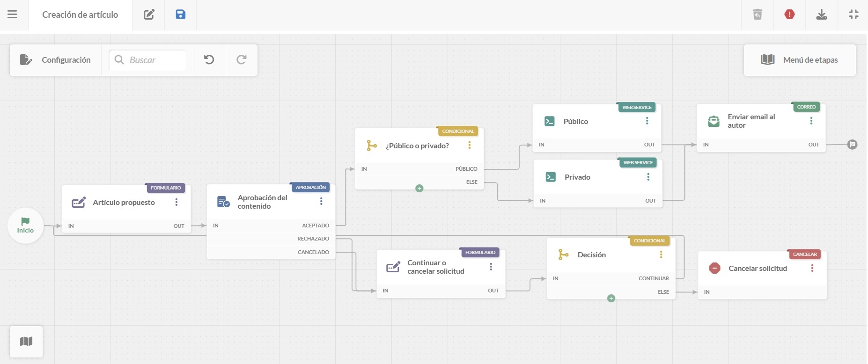This screenshot has height=364, width=868.
Task: Open options menu of the Decisión node
Action: [x=661, y=255]
